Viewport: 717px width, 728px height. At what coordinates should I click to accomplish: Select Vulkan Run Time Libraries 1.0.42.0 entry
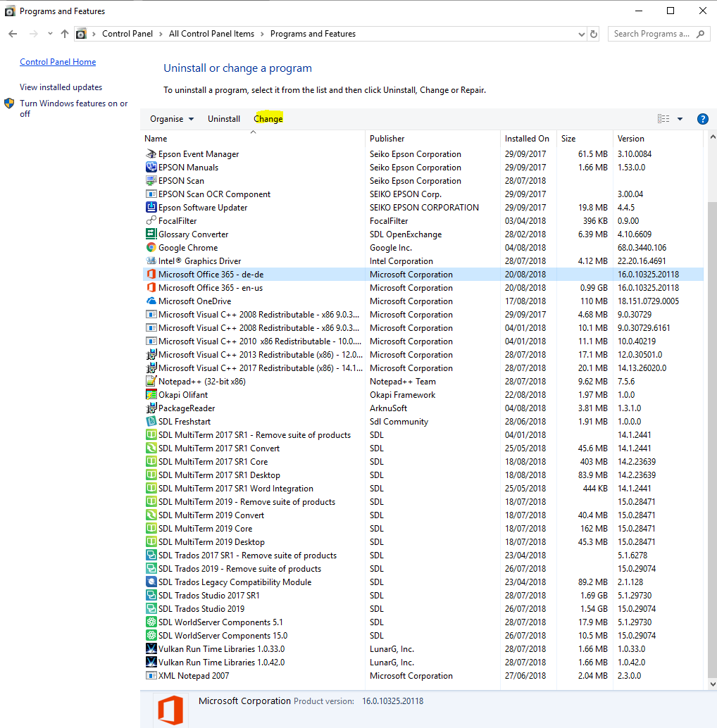423,662
